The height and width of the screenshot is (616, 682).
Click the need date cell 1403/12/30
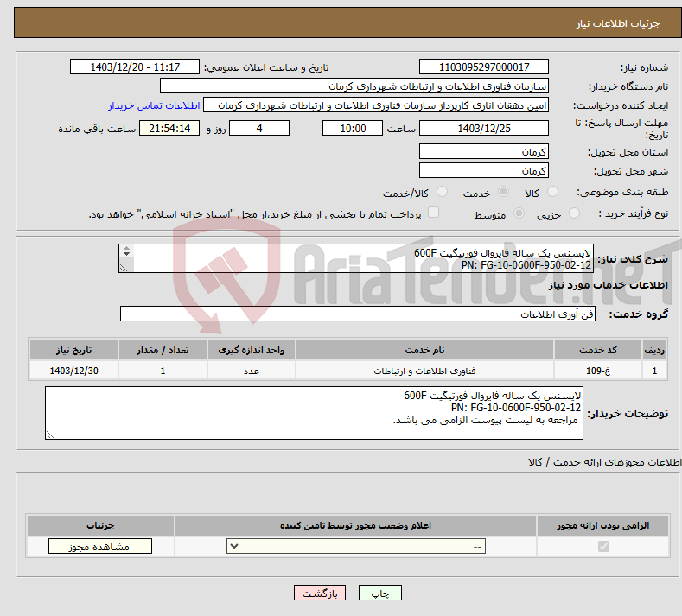[x=73, y=371]
